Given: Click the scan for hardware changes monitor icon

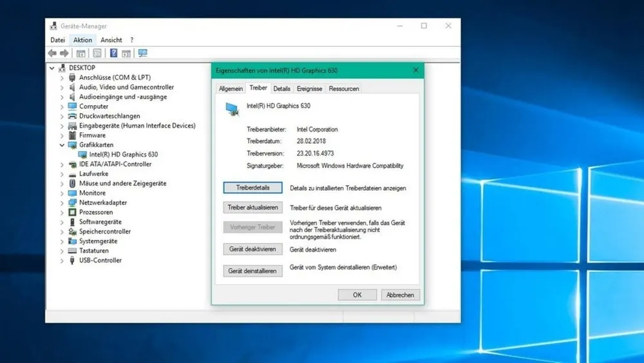Looking at the screenshot, I should pos(142,54).
